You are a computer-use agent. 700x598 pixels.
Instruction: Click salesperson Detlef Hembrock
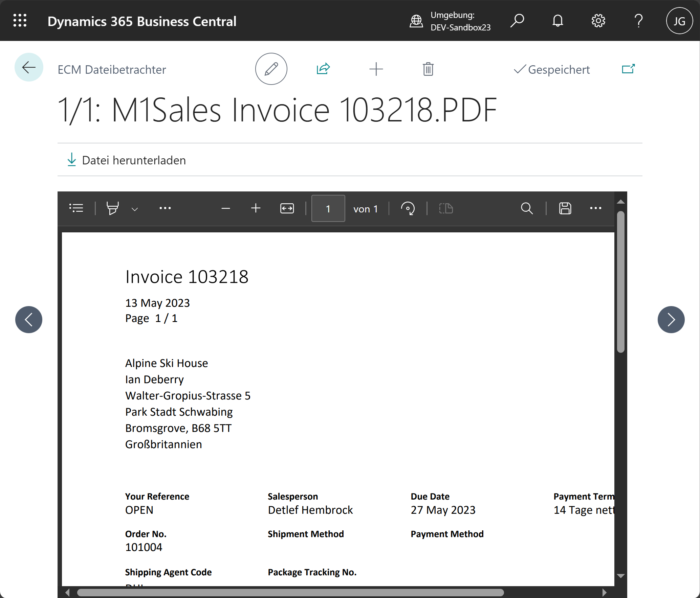click(310, 510)
